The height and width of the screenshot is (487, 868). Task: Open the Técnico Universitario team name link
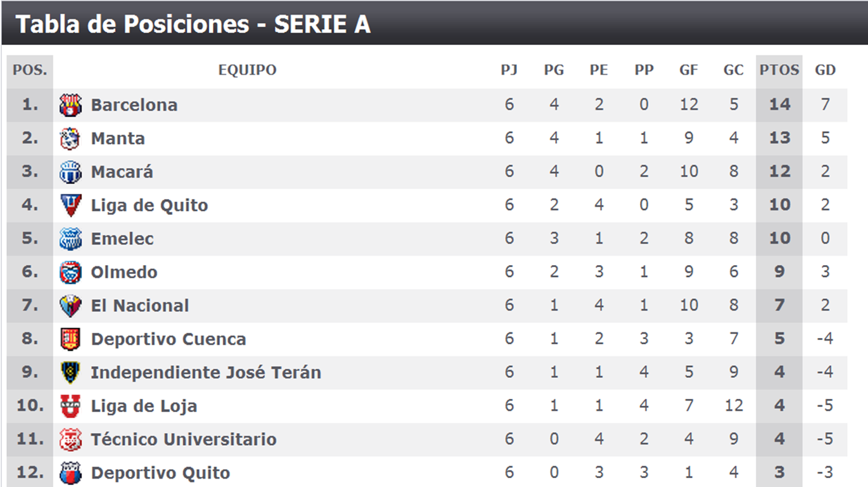click(184, 439)
